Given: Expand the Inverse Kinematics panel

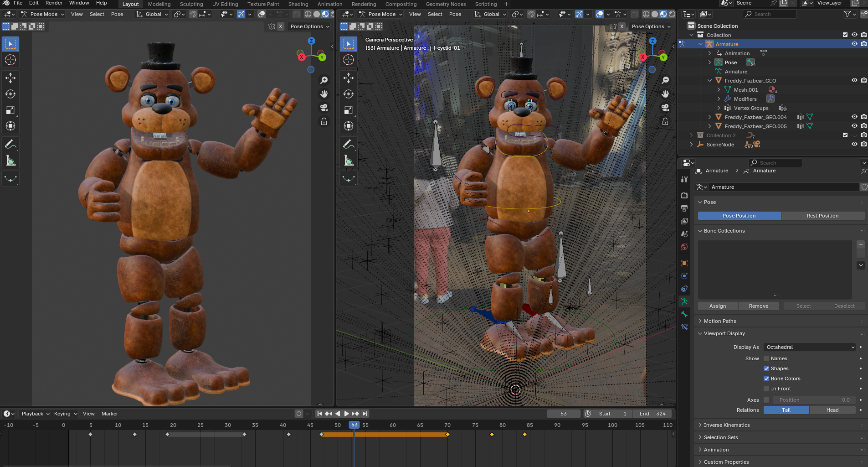Looking at the screenshot, I should pos(726,425).
